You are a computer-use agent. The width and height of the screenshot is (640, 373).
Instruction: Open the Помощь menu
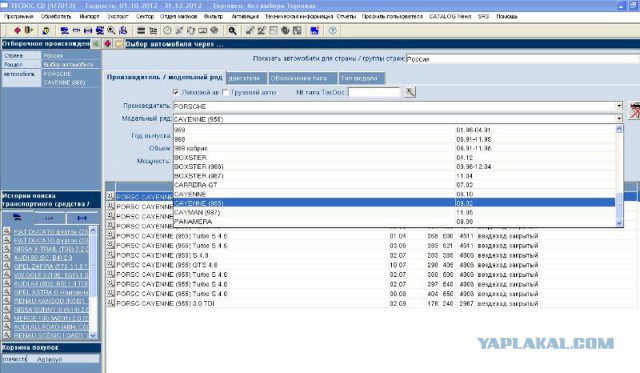tap(507, 16)
